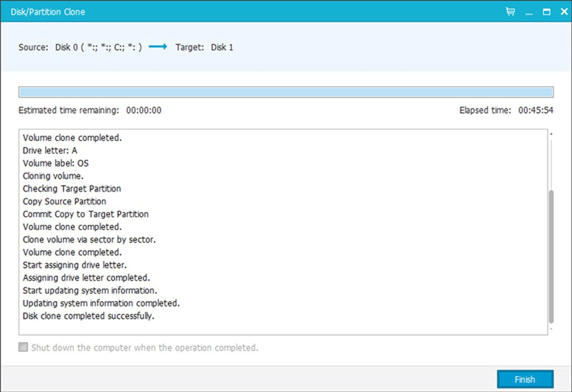Click the minimize icon on the title bar
Screen dimensions: 572x392
pos(529,13)
